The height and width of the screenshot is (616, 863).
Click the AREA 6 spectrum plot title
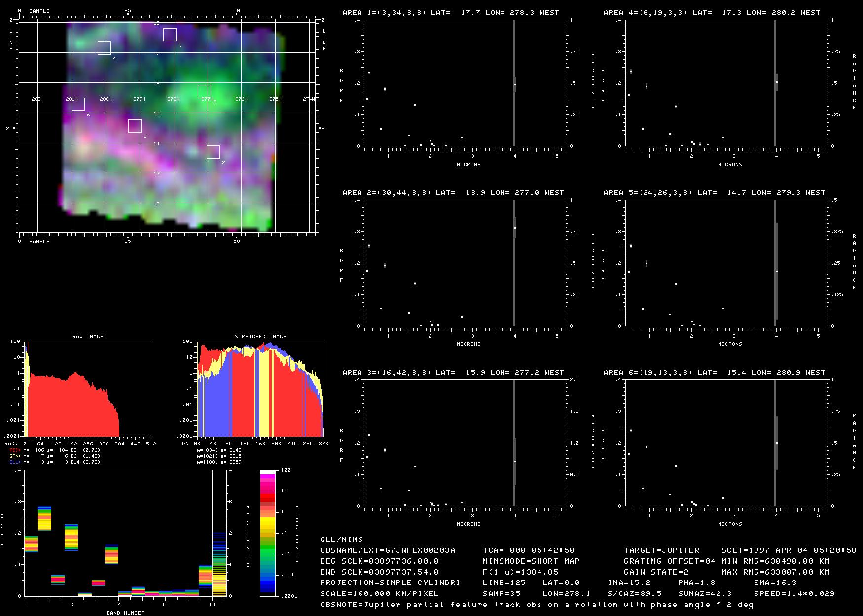point(714,372)
